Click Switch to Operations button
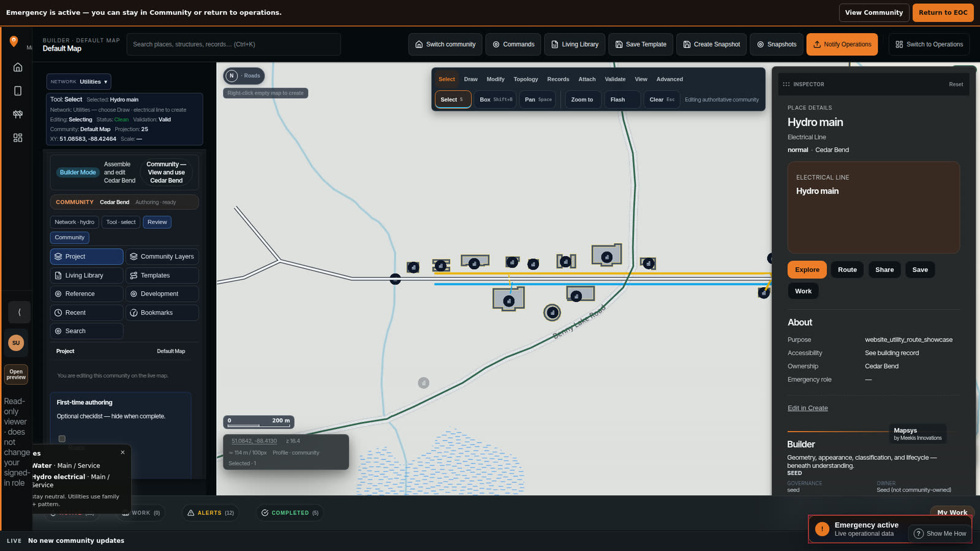 [x=929, y=44]
